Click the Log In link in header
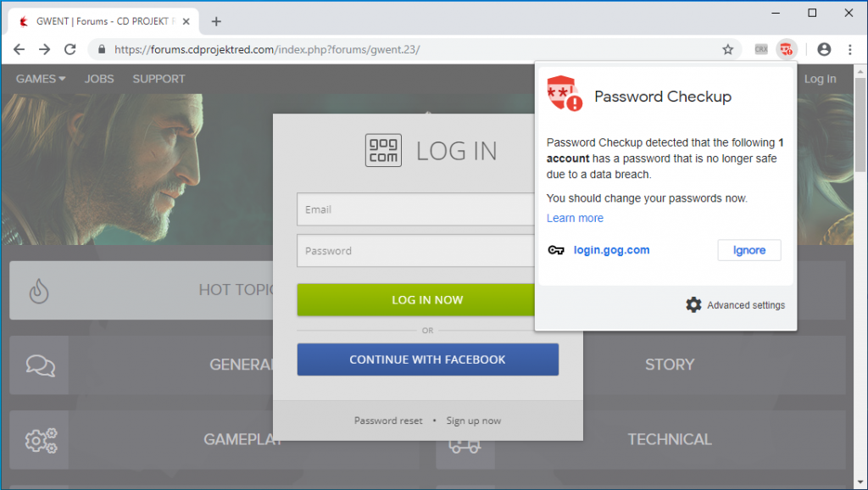This screenshot has height=490, width=868. point(820,79)
